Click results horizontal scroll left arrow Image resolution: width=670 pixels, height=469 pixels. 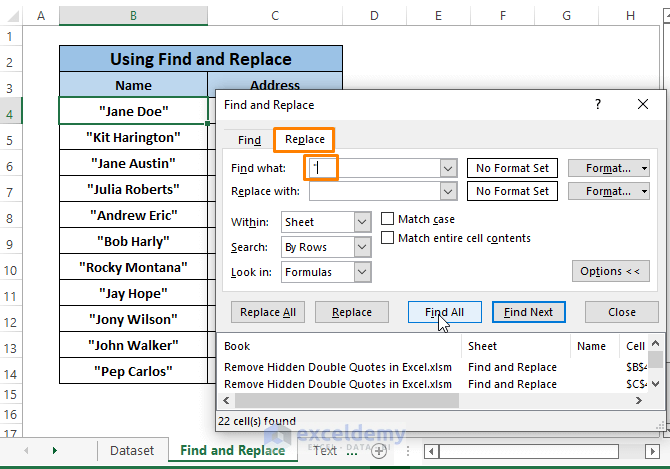click(x=226, y=401)
